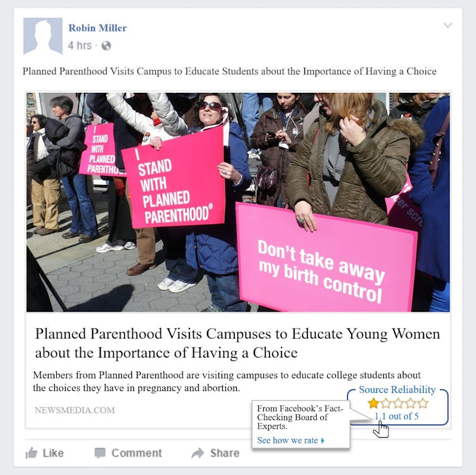Screen dimensions: 476x475
Task: Click the filled first reliability star
Action: (373, 404)
